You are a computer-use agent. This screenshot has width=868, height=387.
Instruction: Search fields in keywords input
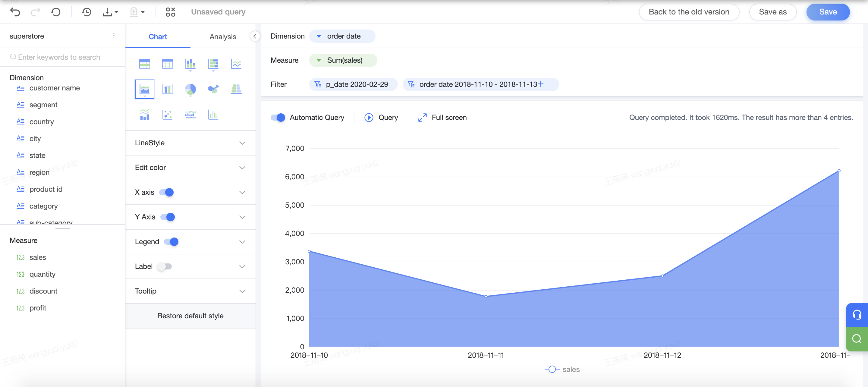point(62,57)
